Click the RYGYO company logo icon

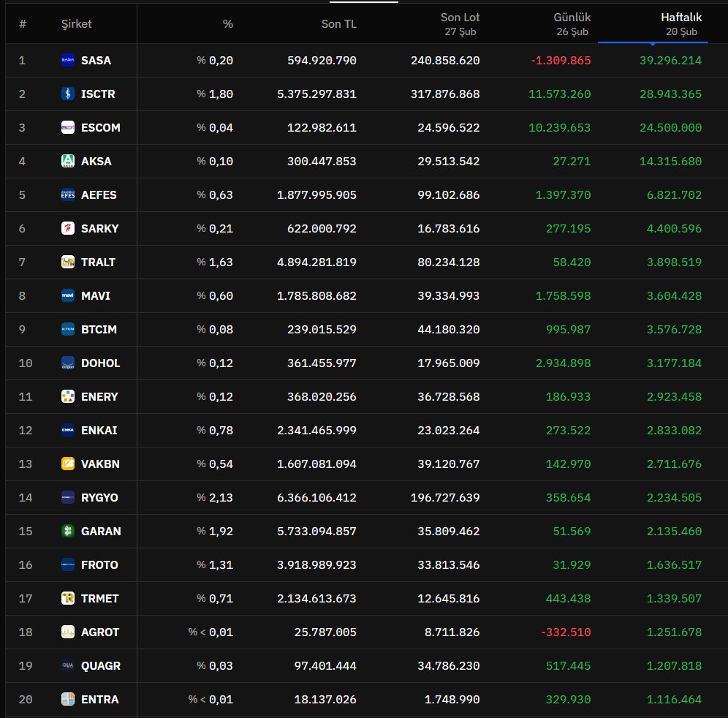[68, 497]
